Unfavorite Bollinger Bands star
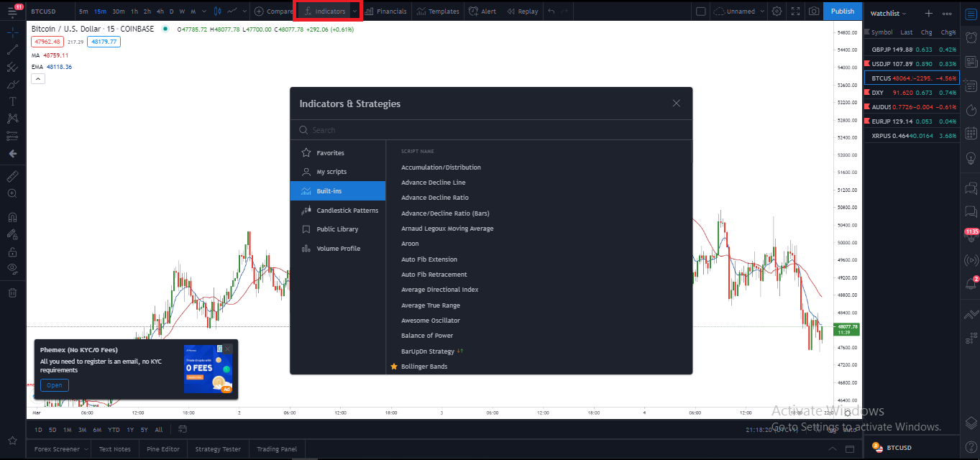Image resolution: width=980 pixels, height=460 pixels. coord(393,367)
